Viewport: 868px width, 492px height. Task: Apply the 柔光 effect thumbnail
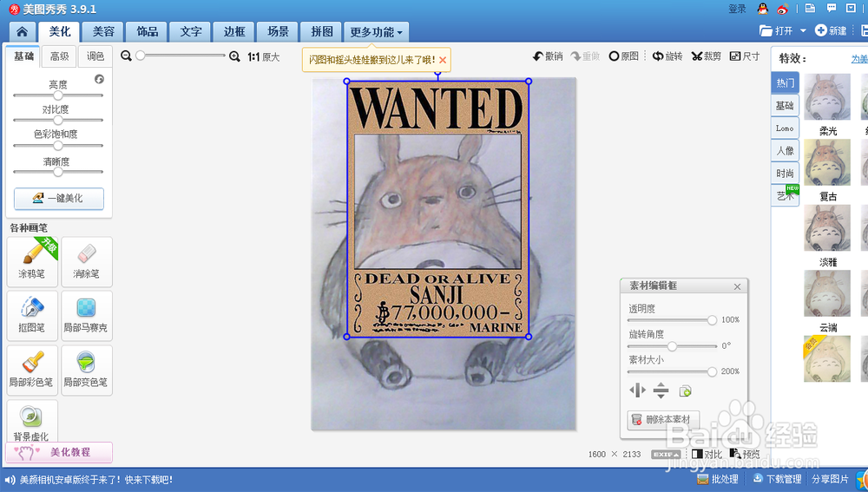827,97
